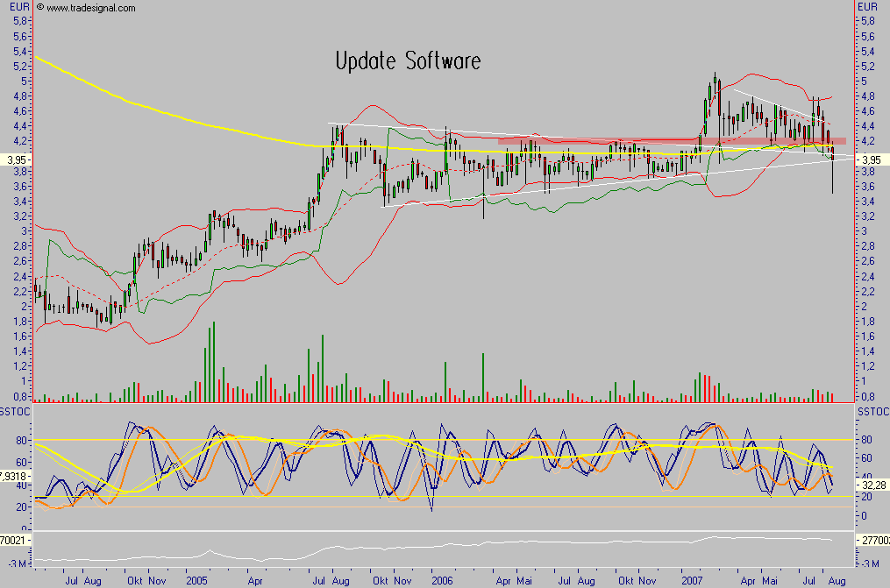
Task: Select the "3,95" price marker on right axis
Action: [x=872, y=160]
